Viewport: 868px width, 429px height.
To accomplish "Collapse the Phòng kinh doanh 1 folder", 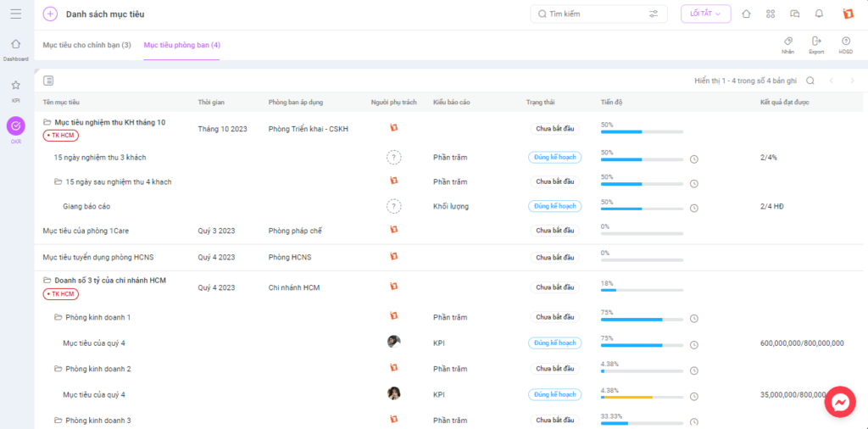I will (x=58, y=317).
